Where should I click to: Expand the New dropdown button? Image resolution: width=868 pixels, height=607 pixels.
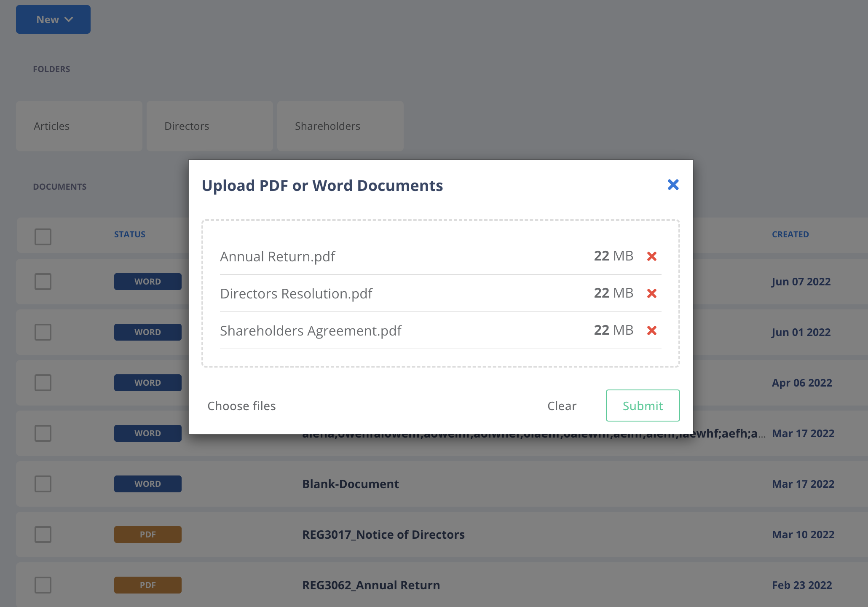coord(53,19)
